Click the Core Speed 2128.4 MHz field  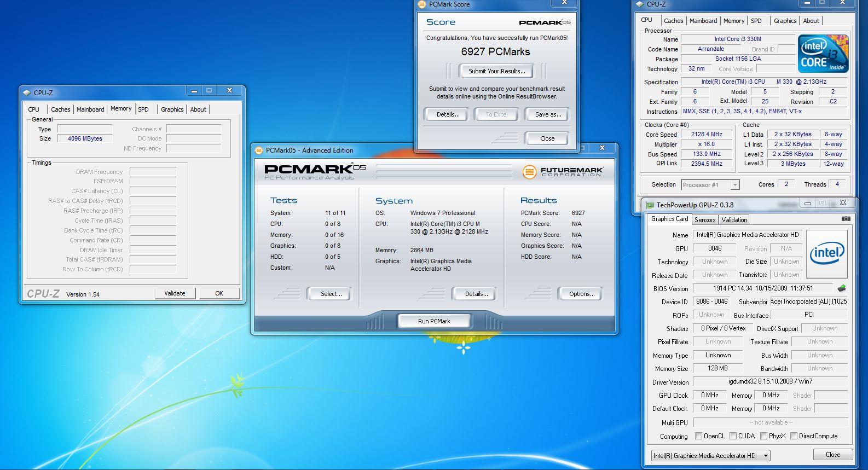(707, 134)
